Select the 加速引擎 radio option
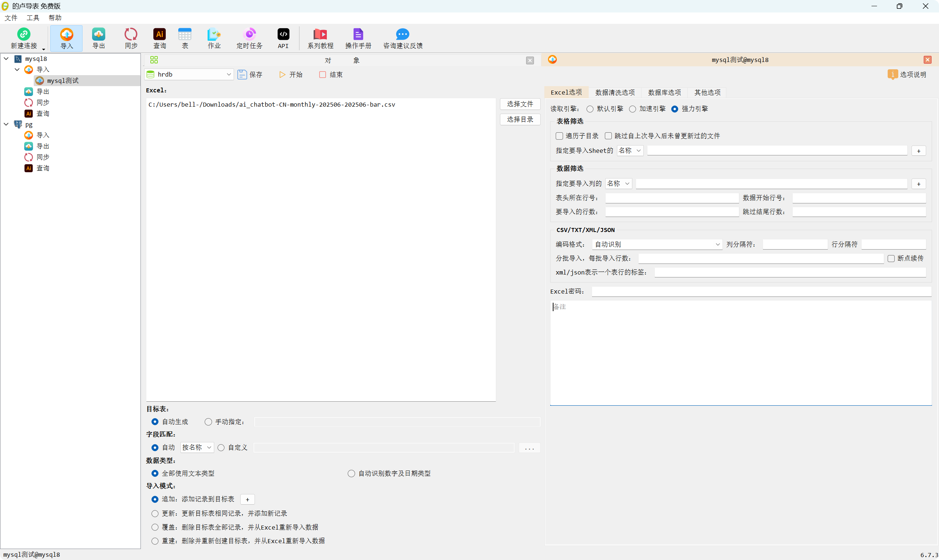Viewport: 939px width, 560px height. pos(633,109)
